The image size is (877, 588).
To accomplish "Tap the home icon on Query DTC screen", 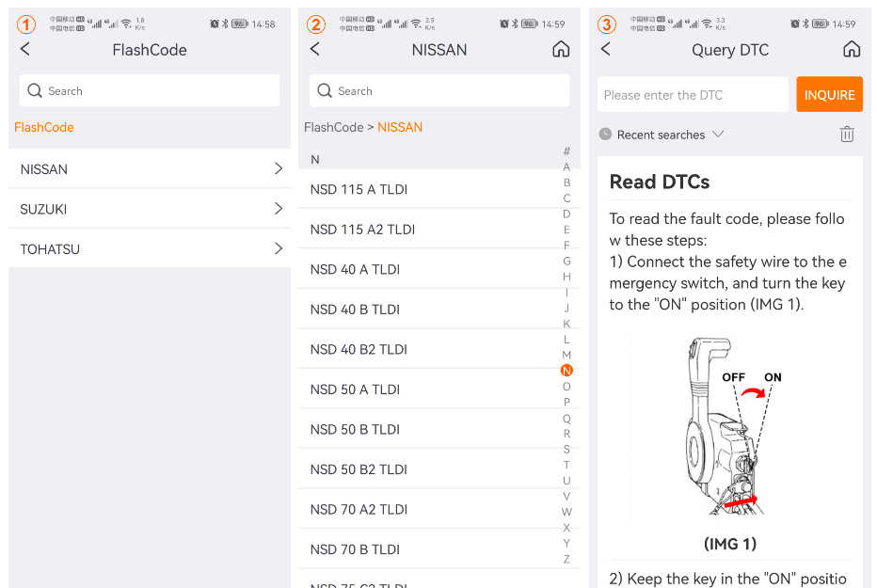I will 852,49.
